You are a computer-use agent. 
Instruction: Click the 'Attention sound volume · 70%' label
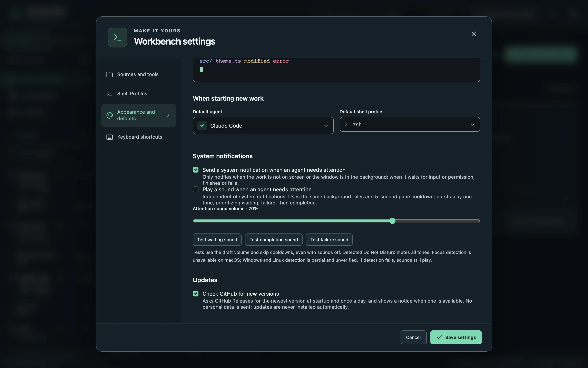[x=225, y=209]
